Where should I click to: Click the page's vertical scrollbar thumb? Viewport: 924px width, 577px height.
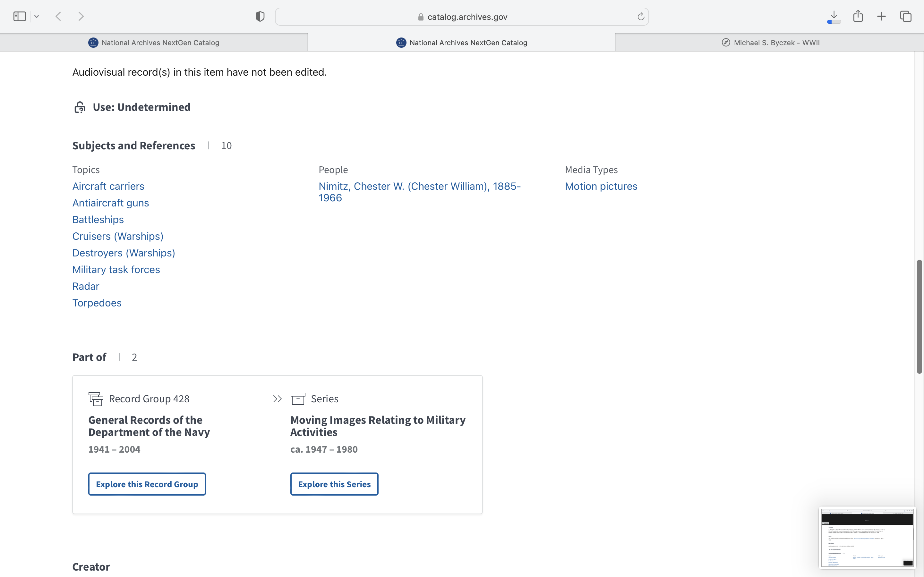[919, 317]
